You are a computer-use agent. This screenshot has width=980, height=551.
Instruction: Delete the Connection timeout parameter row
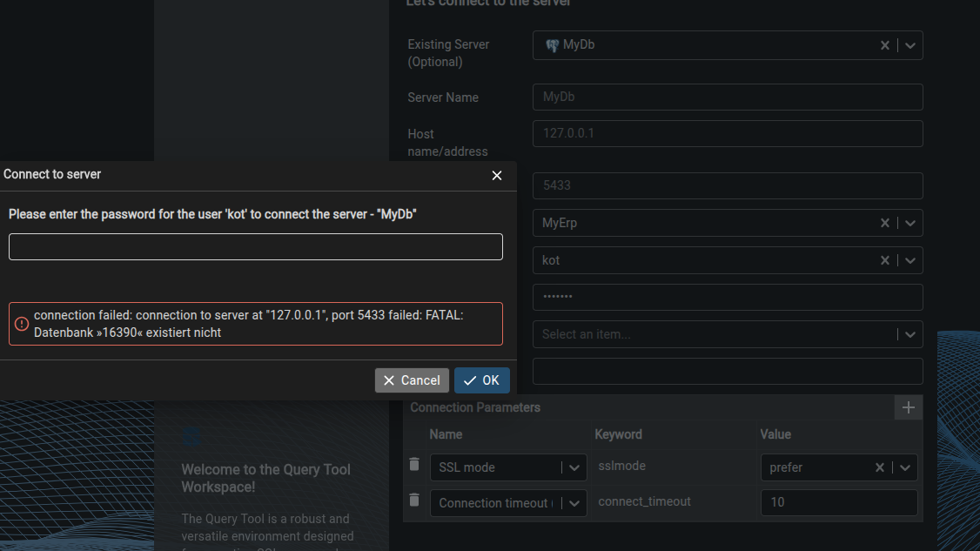(x=414, y=501)
